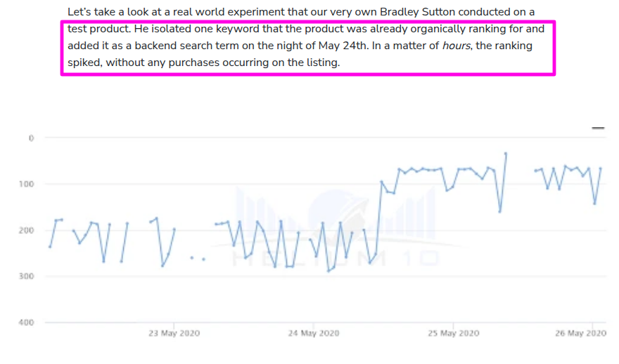Click the first data point of the line chart
The image size is (619, 364).
[x=50, y=247]
